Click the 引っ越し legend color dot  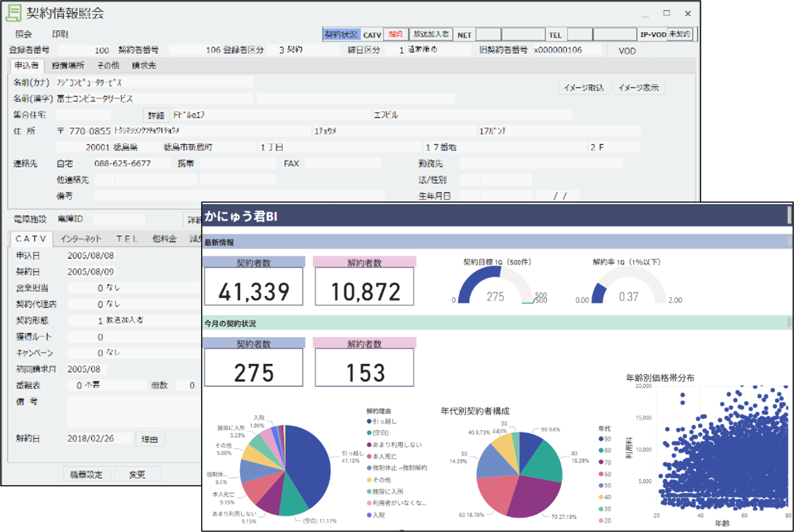pyautogui.click(x=369, y=422)
